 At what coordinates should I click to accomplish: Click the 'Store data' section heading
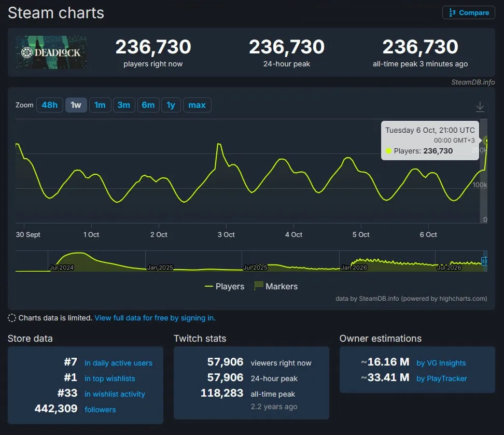[30, 339]
